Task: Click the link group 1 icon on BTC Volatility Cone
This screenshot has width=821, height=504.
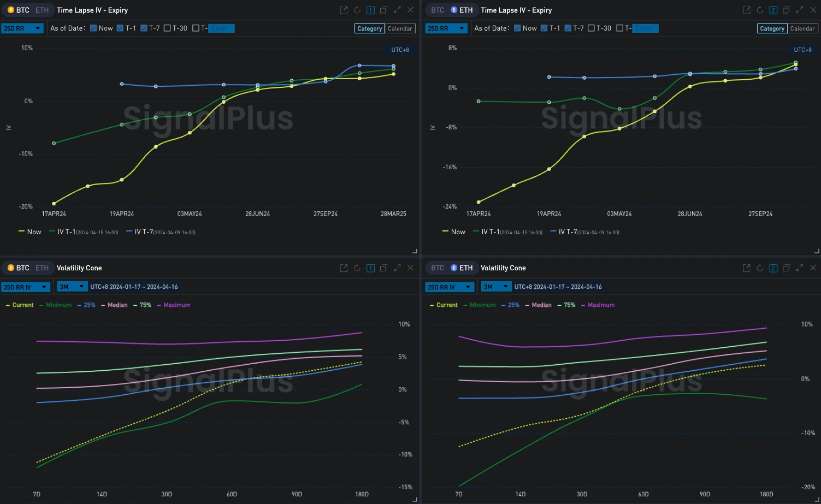Action: (x=370, y=268)
